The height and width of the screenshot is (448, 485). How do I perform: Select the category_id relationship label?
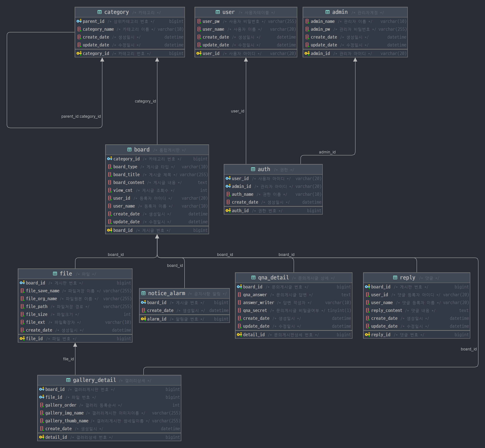pyautogui.click(x=145, y=101)
